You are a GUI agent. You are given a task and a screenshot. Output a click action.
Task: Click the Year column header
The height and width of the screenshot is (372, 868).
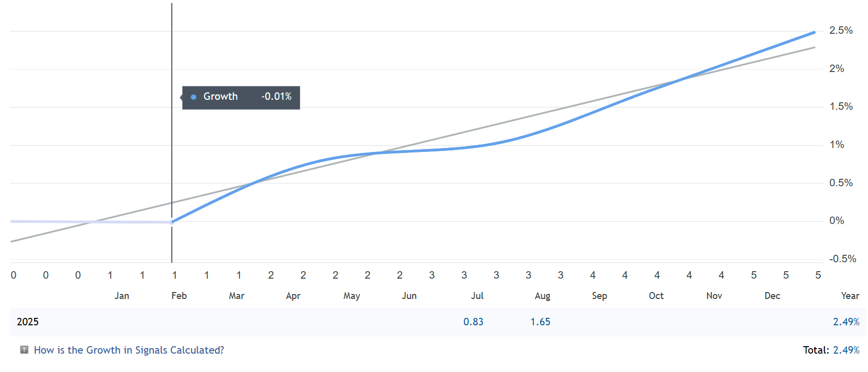click(x=850, y=296)
